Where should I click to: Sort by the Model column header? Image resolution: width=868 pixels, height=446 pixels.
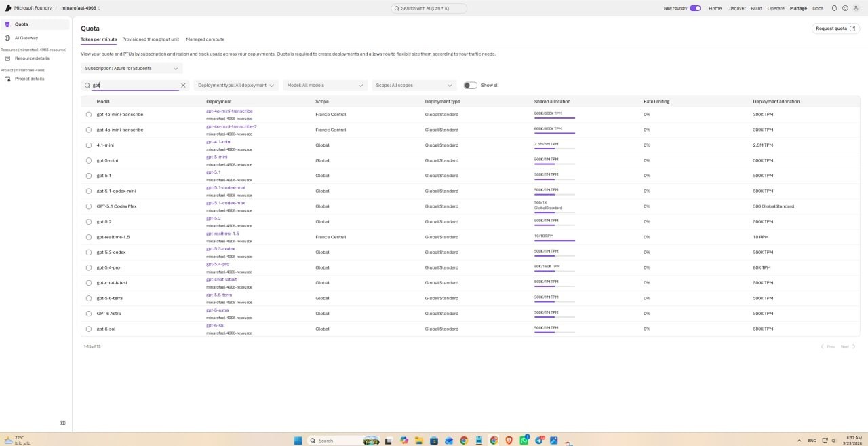pos(103,101)
